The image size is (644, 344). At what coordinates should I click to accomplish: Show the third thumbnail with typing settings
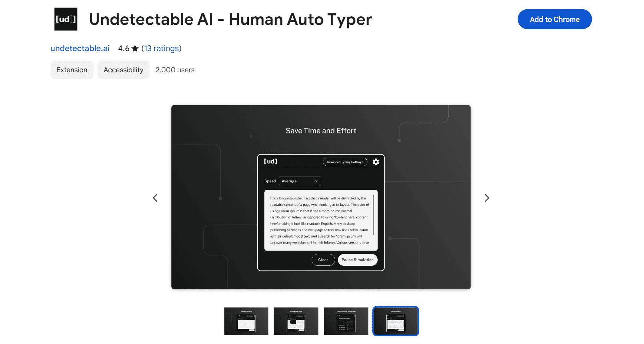(346, 321)
